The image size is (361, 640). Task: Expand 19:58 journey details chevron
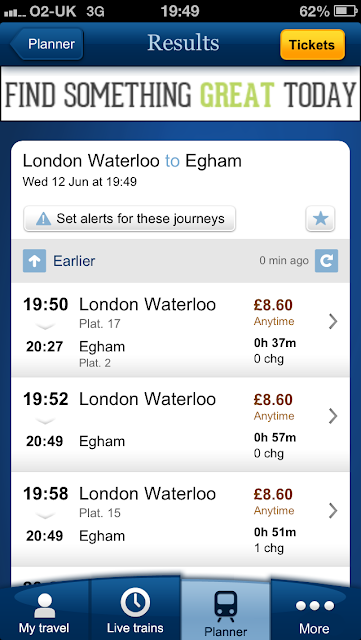(333, 510)
